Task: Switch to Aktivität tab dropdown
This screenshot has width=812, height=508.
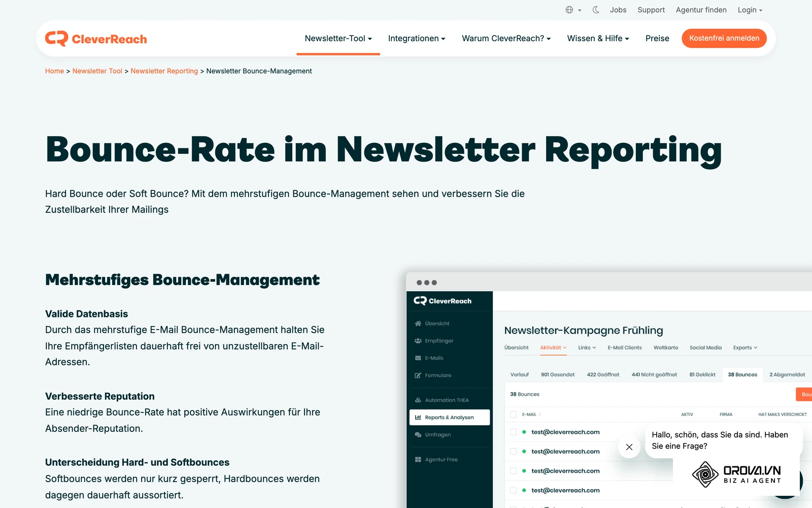Action: click(x=553, y=348)
